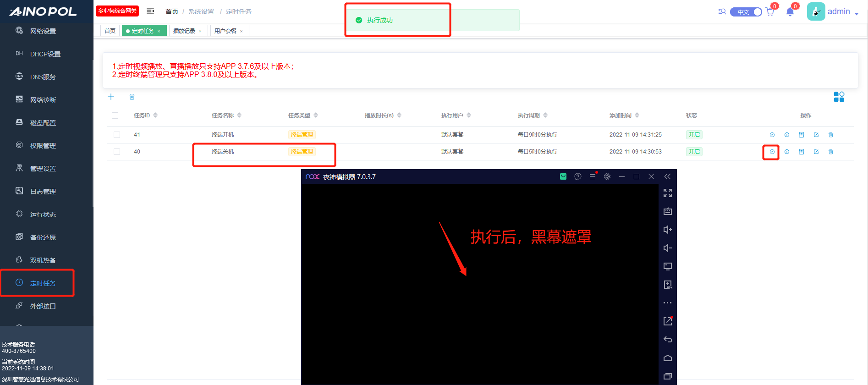This screenshot has width=868, height=385.
Task: Open 网络设置 in the sidebar
Action: click(x=47, y=31)
